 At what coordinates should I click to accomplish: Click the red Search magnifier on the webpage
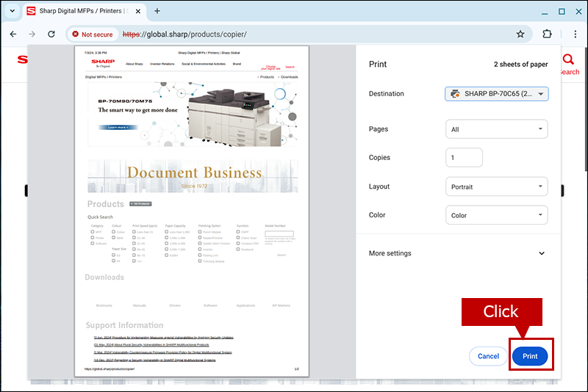(568, 59)
